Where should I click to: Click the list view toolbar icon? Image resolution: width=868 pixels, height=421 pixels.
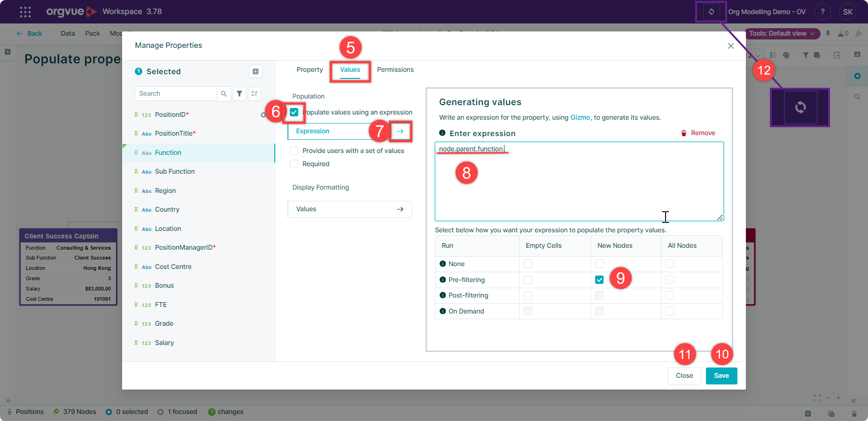(x=773, y=55)
